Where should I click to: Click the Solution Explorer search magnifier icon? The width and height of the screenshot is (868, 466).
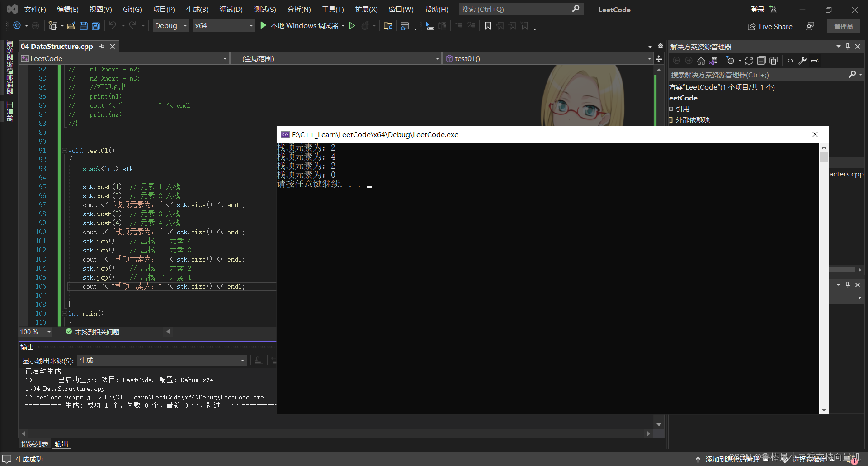point(852,75)
